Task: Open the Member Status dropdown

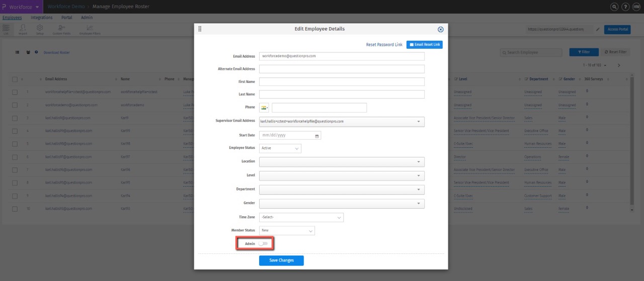Action: [x=287, y=230]
